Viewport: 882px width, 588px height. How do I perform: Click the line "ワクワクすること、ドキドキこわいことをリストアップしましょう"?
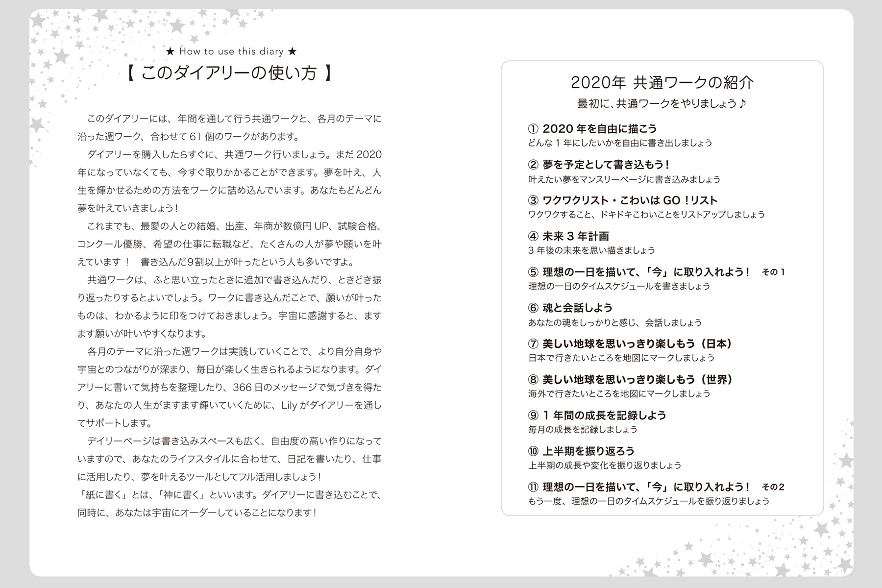(646, 215)
